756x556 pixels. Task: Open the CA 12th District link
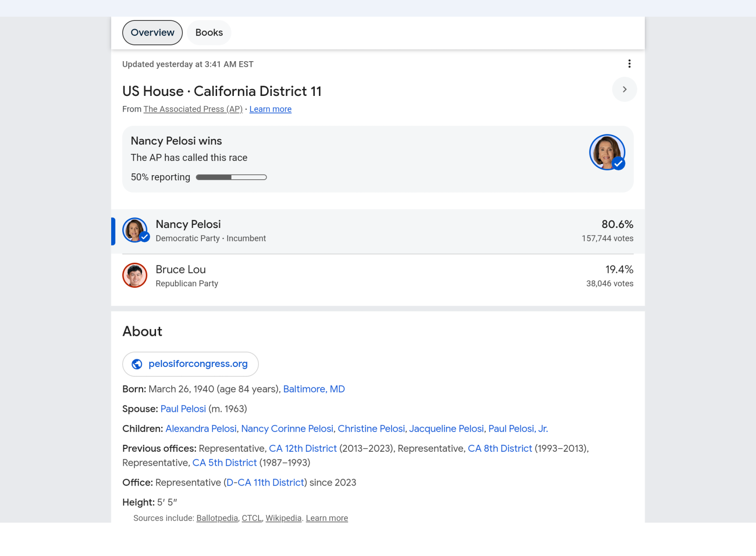(x=303, y=449)
